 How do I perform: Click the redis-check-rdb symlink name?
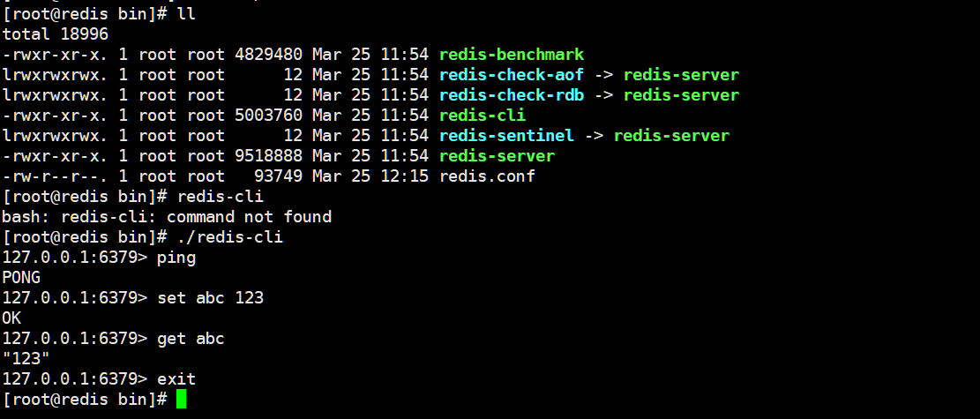(512, 95)
